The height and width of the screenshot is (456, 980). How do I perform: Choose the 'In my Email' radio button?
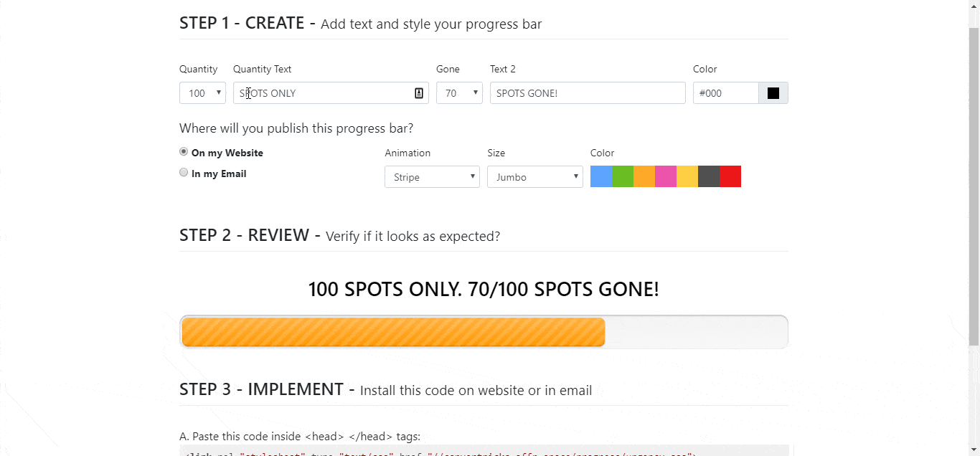184,173
